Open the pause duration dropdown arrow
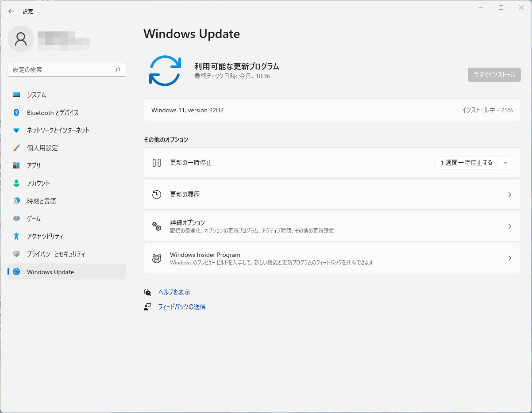The height and width of the screenshot is (413, 532). 505,163
